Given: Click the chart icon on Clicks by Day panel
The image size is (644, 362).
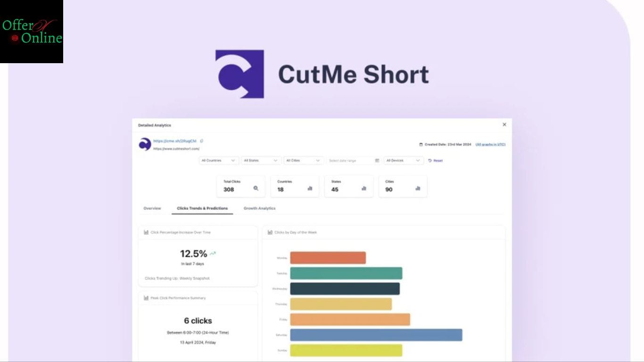Looking at the screenshot, I should (269, 232).
